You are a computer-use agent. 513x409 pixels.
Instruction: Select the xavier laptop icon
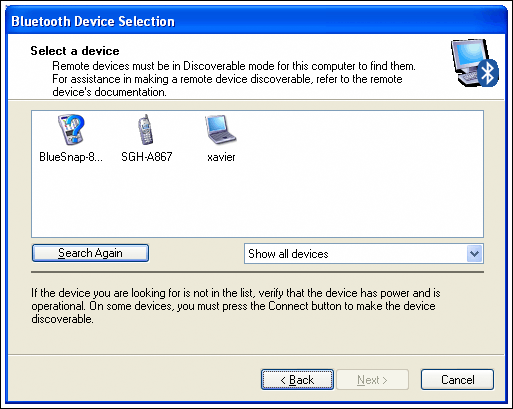[x=220, y=129]
